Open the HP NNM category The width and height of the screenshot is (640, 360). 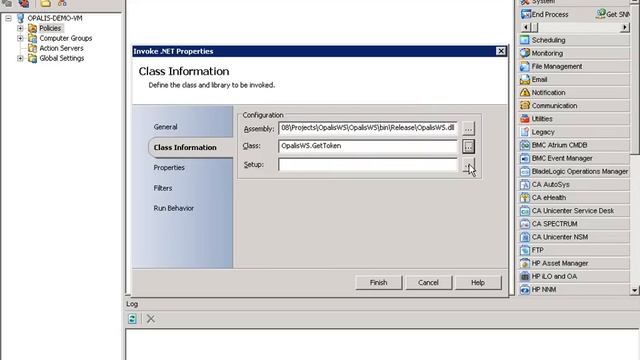[574, 289]
